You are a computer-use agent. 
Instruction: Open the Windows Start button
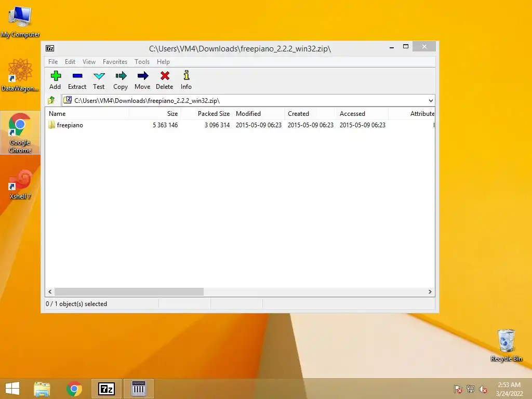click(12, 389)
